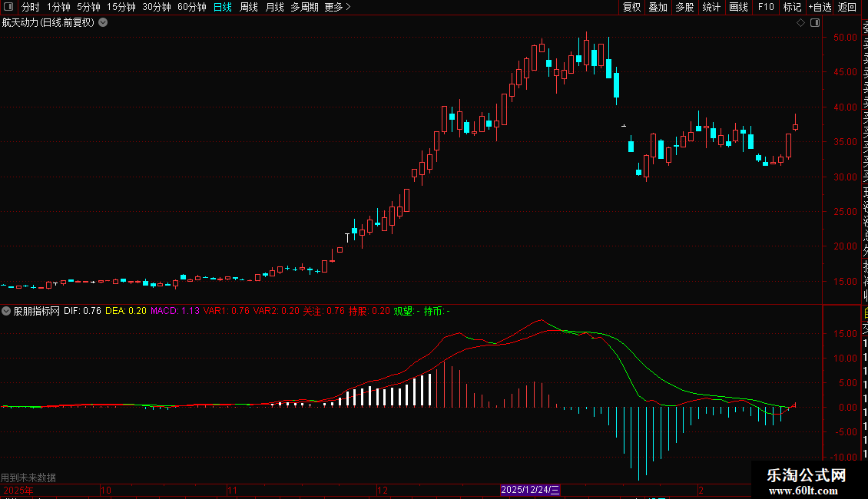Screen dimensions: 868x499
Task: Click the VAR1: 0.76 label
Action: (x=227, y=311)
